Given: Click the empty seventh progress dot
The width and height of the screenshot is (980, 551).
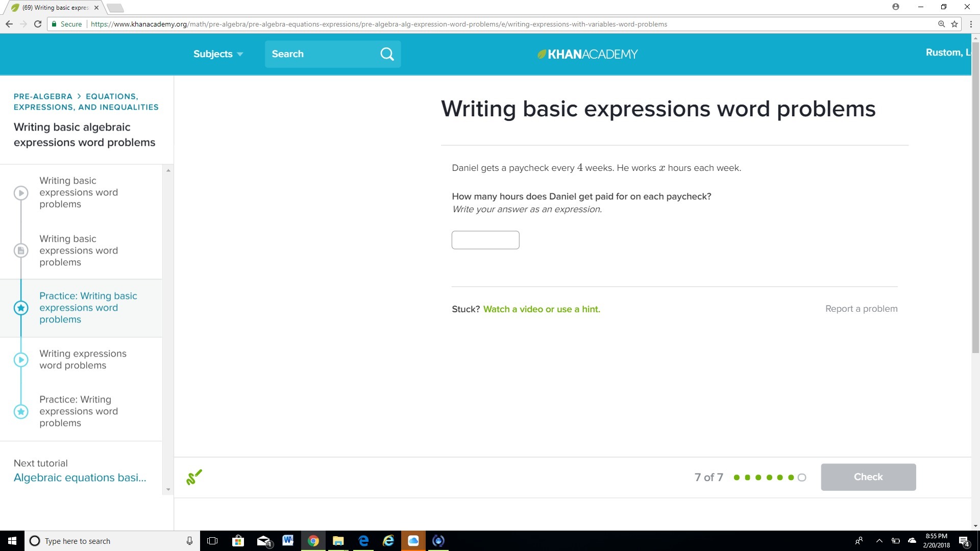Looking at the screenshot, I should tap(802, 478).
